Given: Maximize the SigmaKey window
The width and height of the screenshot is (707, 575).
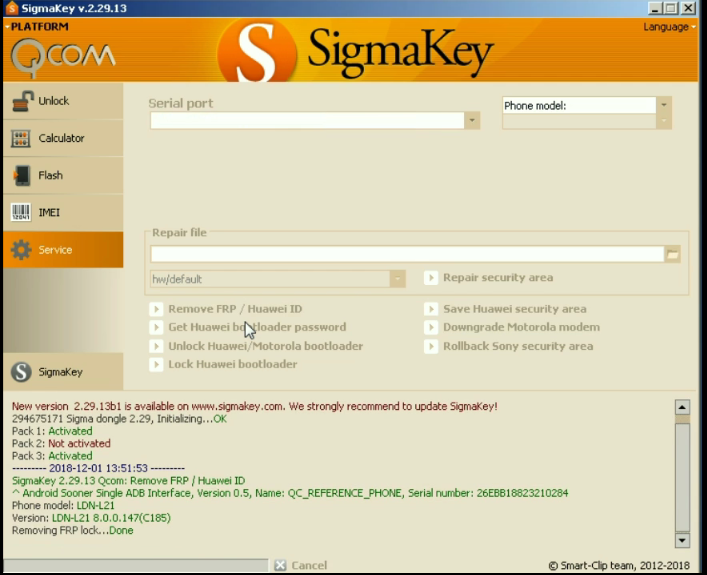Looking at the screenshot, I should [x=671, y=8].
